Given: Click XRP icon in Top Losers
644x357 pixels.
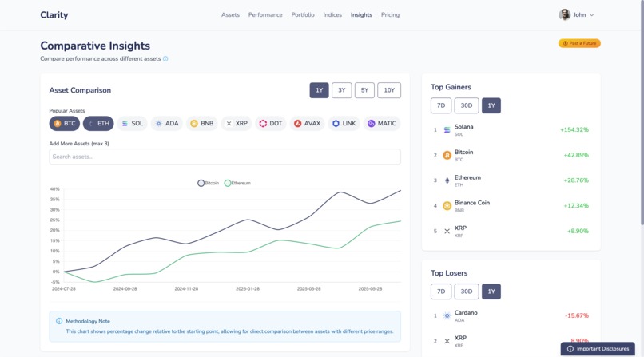Looking at the screenshot, I should pos(447,341).
